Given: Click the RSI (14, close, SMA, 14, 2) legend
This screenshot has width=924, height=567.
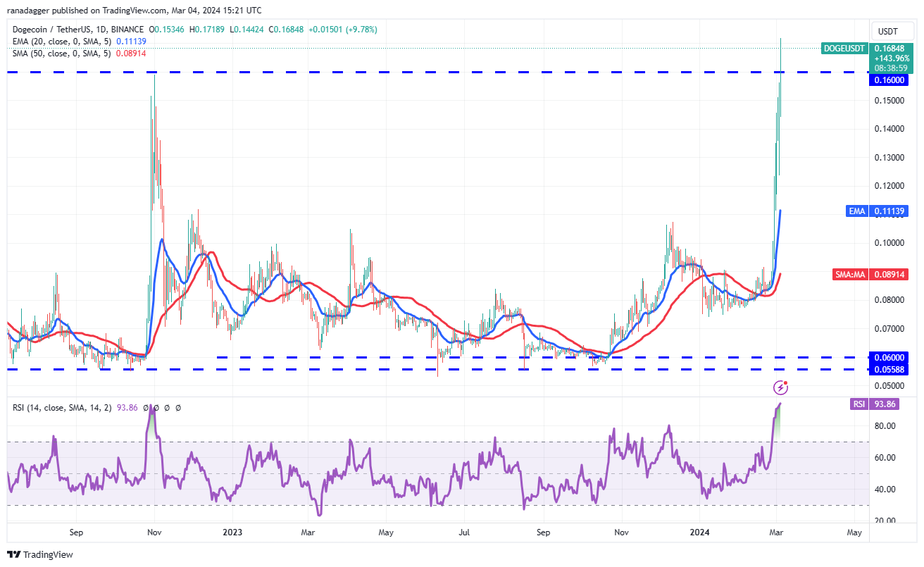Looking at the screenshot, I should tap(61, 408).
